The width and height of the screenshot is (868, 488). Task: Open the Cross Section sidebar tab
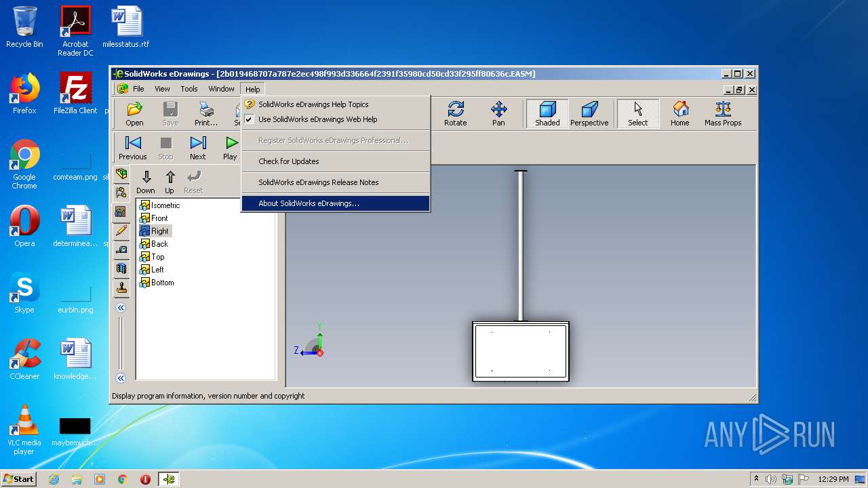[121, 268]
